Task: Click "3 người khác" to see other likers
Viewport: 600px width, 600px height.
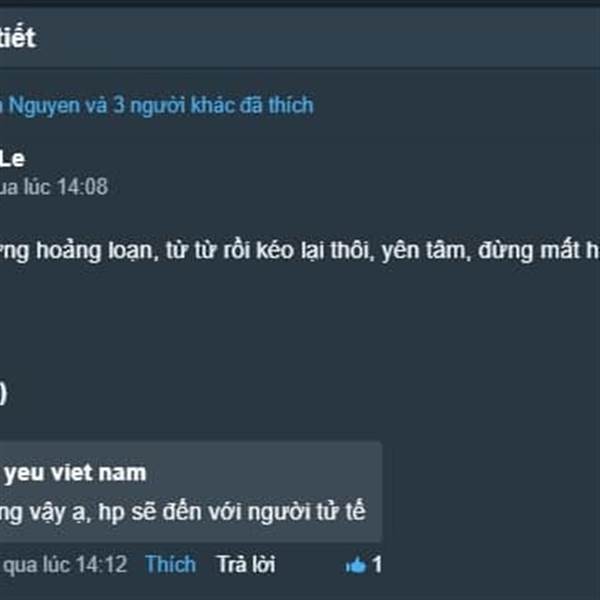Action: coord(173,105)
